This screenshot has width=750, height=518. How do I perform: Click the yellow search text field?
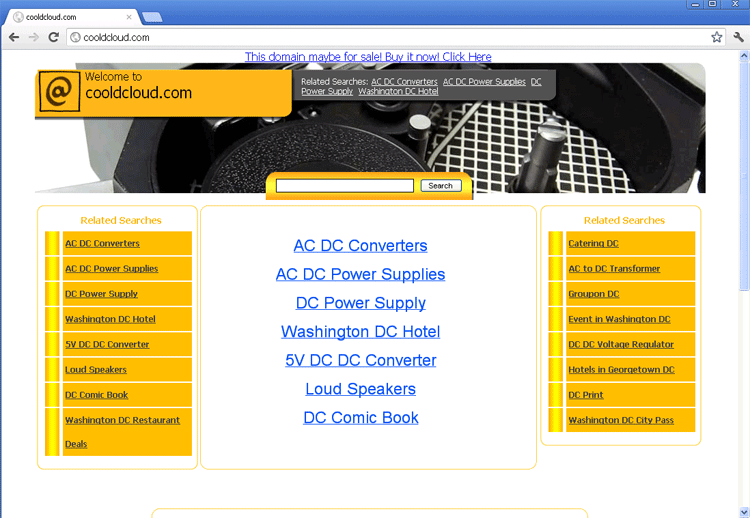coord(344,186)
